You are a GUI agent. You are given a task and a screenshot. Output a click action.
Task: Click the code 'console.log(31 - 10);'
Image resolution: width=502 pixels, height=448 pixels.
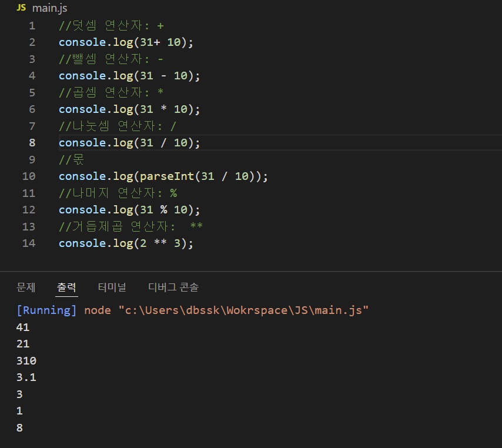(x=129, y=76)
